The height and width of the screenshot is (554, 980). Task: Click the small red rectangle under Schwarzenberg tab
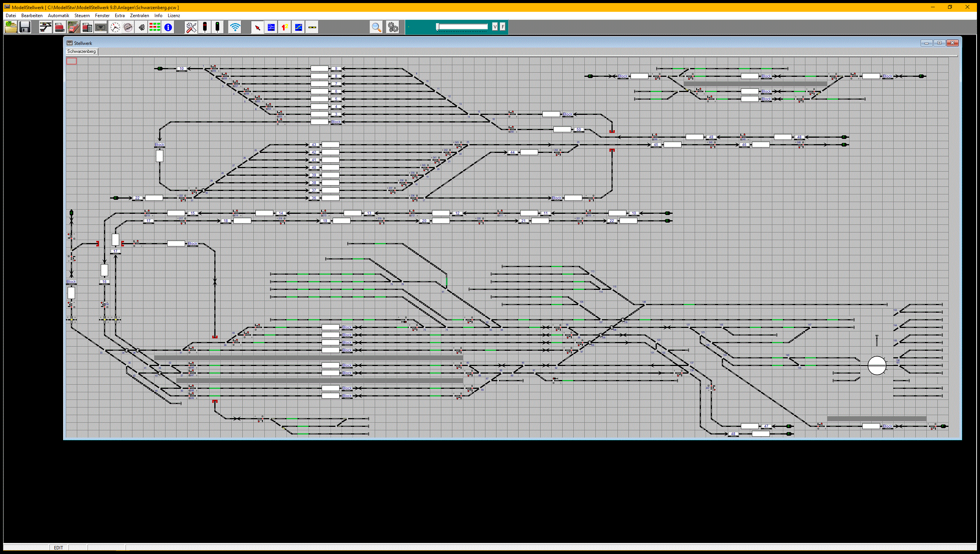(72, 61)
